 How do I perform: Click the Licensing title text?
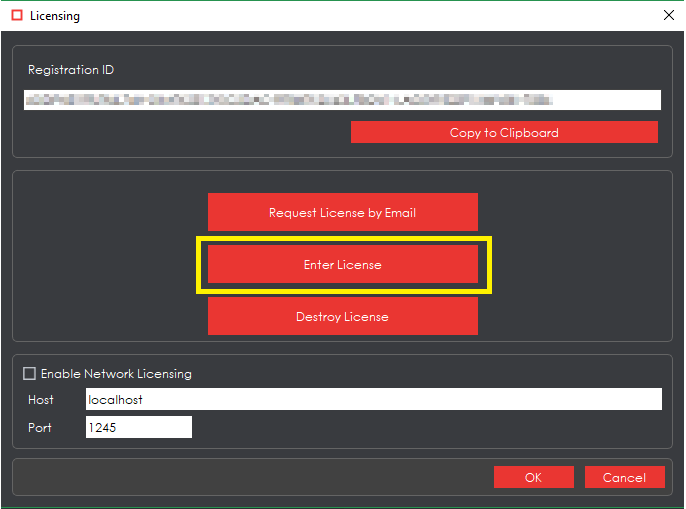point(55,16)
